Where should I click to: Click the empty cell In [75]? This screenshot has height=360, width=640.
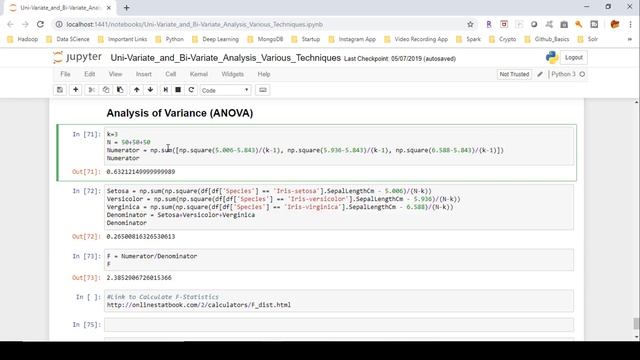point(339,325)
